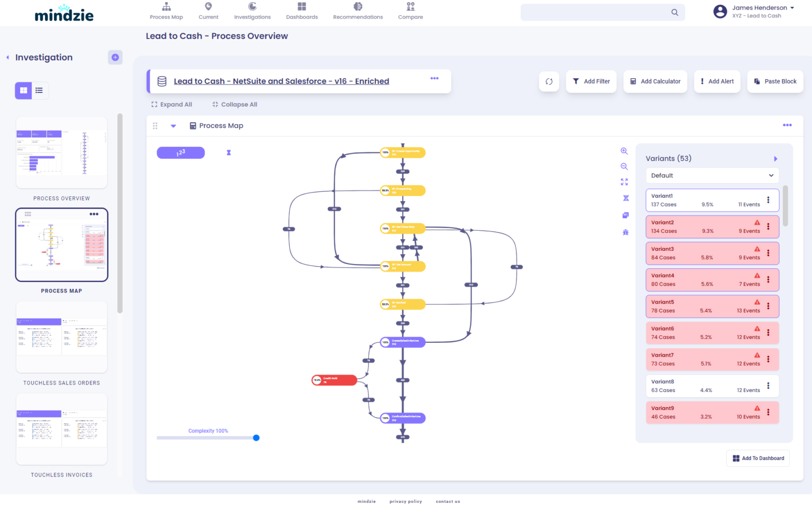Click the debug bug icon below the map tools
Screen dimensions: 812x505
pos(625,232)
